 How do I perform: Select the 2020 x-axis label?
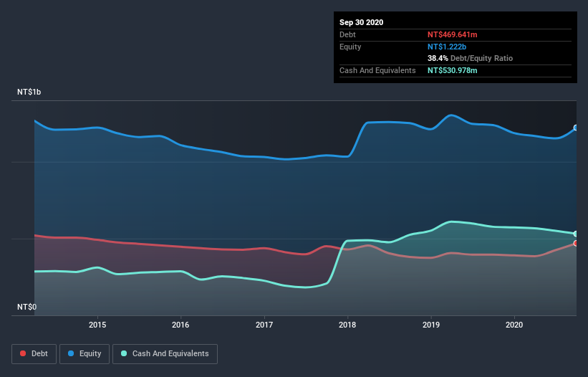click(x=514, y=325)
